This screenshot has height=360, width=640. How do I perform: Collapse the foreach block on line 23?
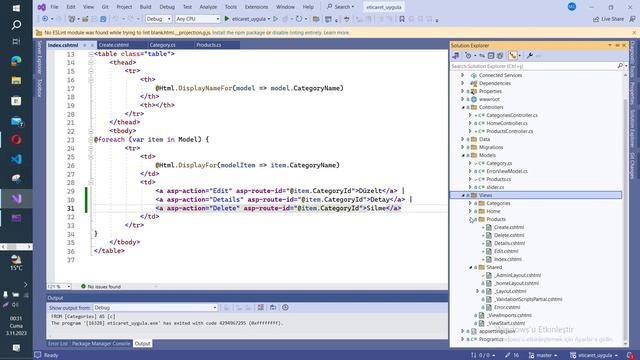tap(91, 140)
